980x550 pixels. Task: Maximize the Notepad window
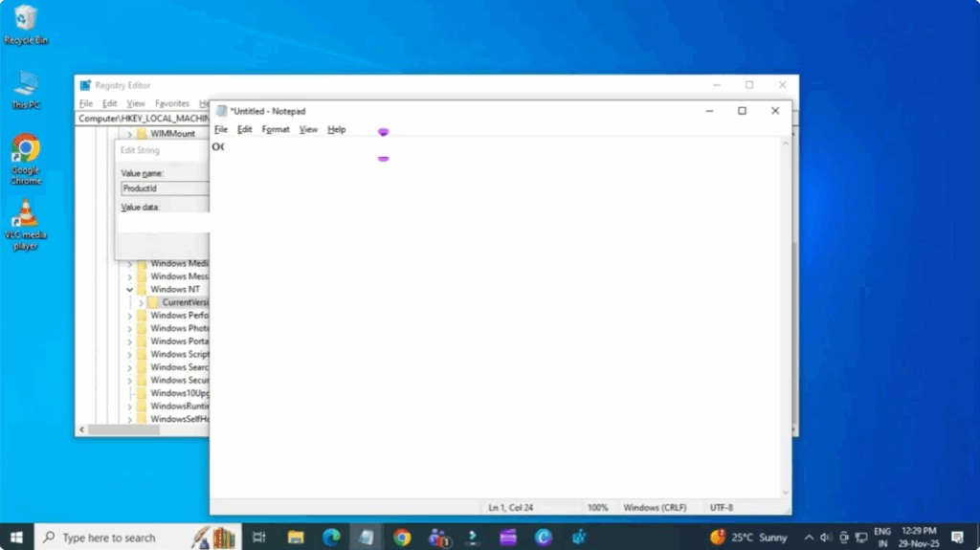[x=742, y=111]
